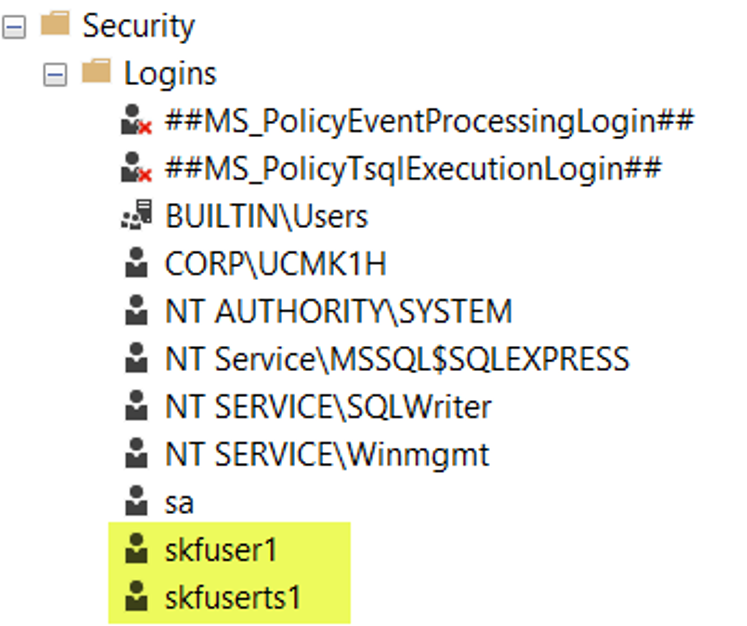Select the Security node label

(x=139, y=26)
